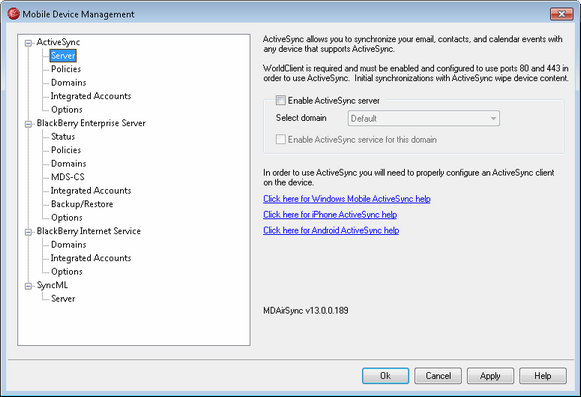Collapse the BlackBerry Internet Service node
Image resolution: width=581 pixels, height=397 pixels.
(28, 232)
